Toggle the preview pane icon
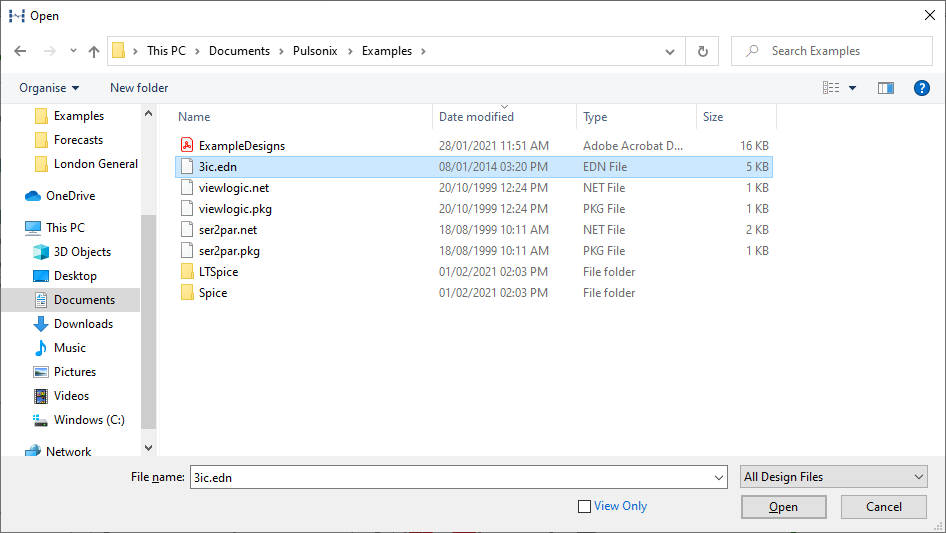Screen dimensions: 946x533 click(x=885, y=88)
